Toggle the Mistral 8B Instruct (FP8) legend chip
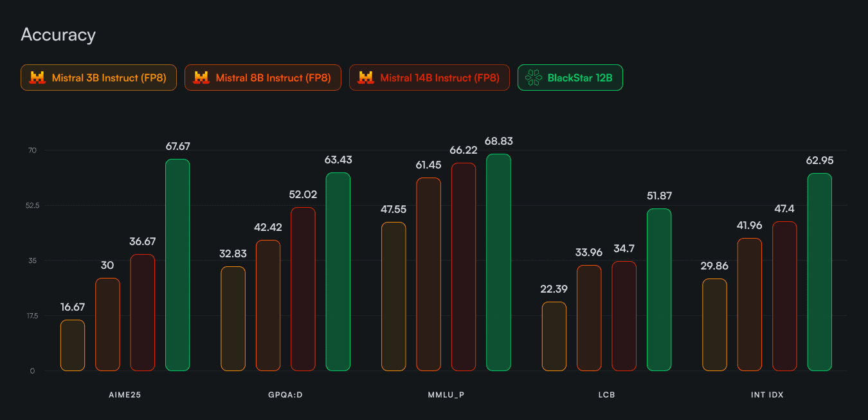This screenshot has width=868, height=420. coord(262,78)
